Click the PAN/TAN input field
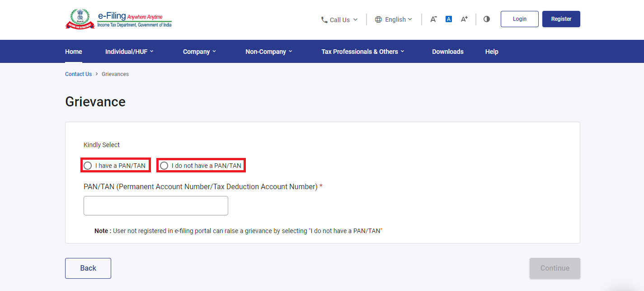 pyautogui.click(x=156, y=206)
